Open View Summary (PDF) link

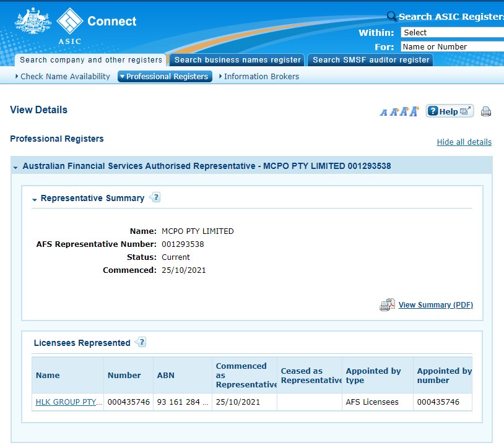pyautogui.click(x=435, y=305)
